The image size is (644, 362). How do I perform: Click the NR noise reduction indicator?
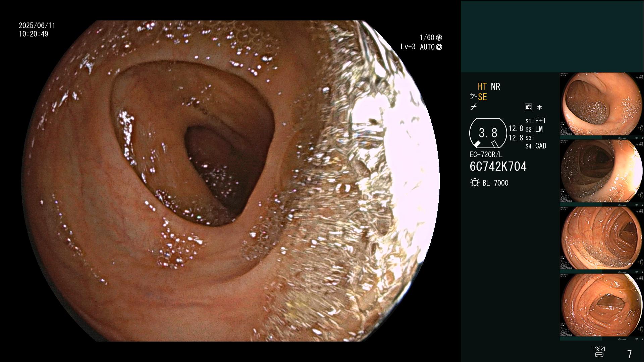click(495, 86)
